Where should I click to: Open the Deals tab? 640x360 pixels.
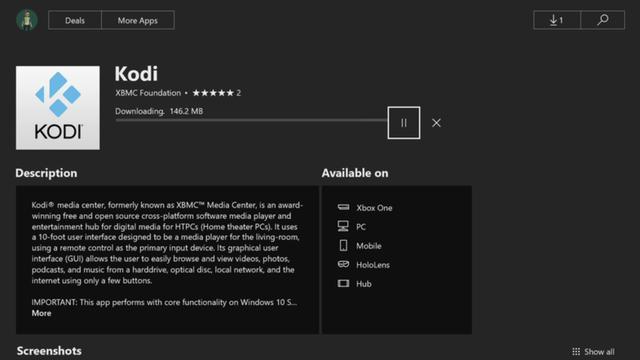coord(75,20)
